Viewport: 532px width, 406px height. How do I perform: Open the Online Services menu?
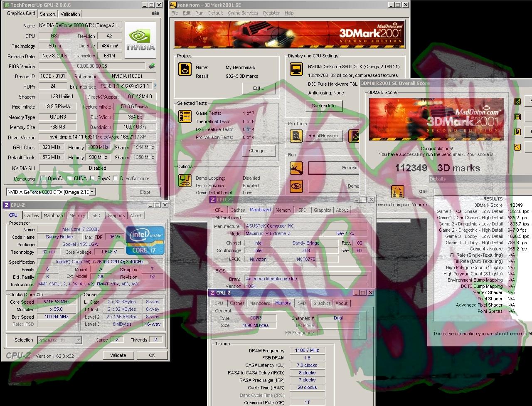pyautogui.click(x=243, y=13)
